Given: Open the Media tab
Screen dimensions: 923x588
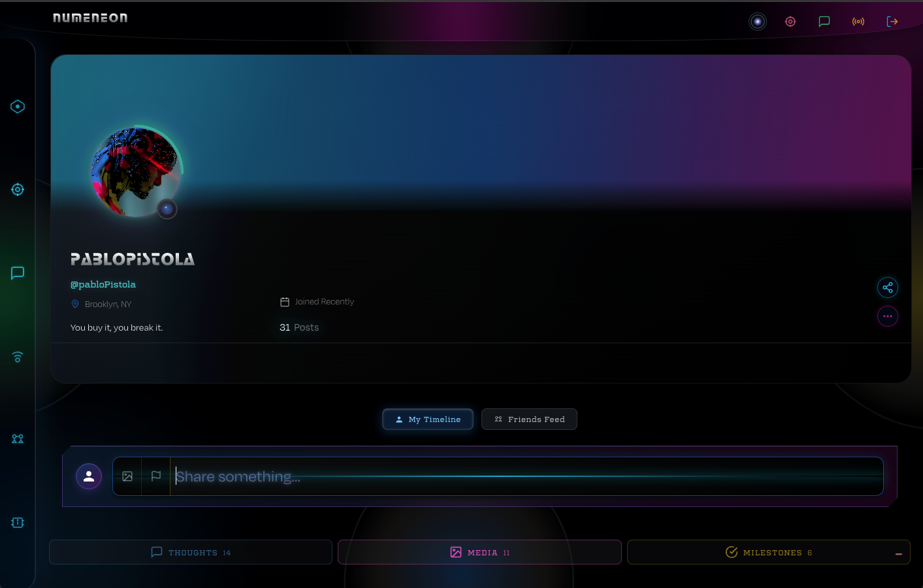Looking at the screenshot, I should tap(479, 552).
